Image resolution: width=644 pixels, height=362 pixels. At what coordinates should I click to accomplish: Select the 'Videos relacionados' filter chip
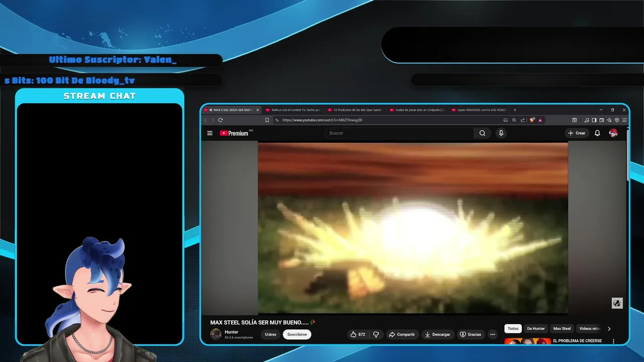590,329
